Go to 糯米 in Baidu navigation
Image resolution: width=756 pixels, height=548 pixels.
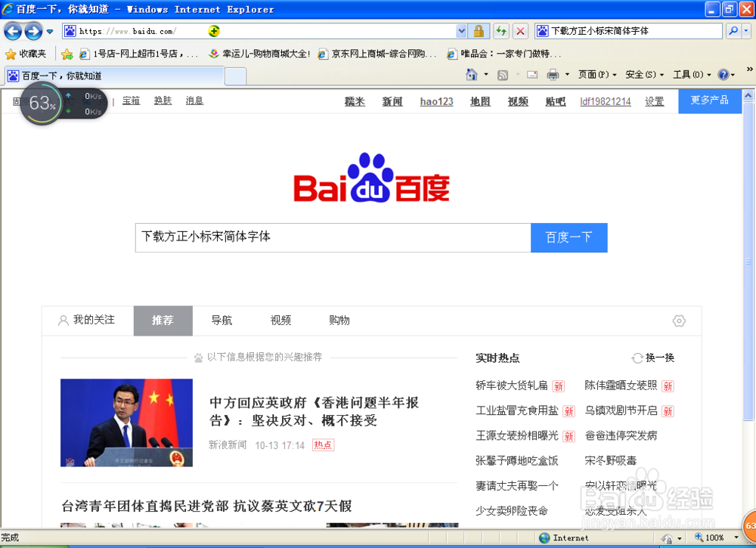click(x=355, y=101)
